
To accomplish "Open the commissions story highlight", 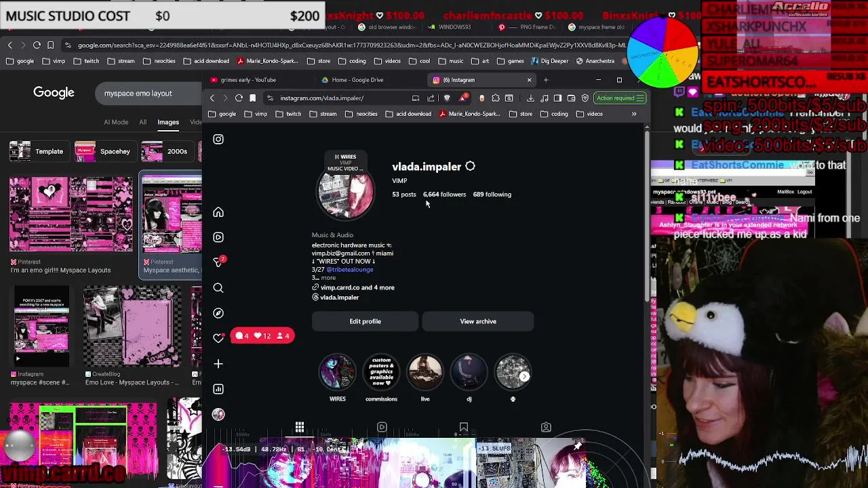I will [381, 373].
